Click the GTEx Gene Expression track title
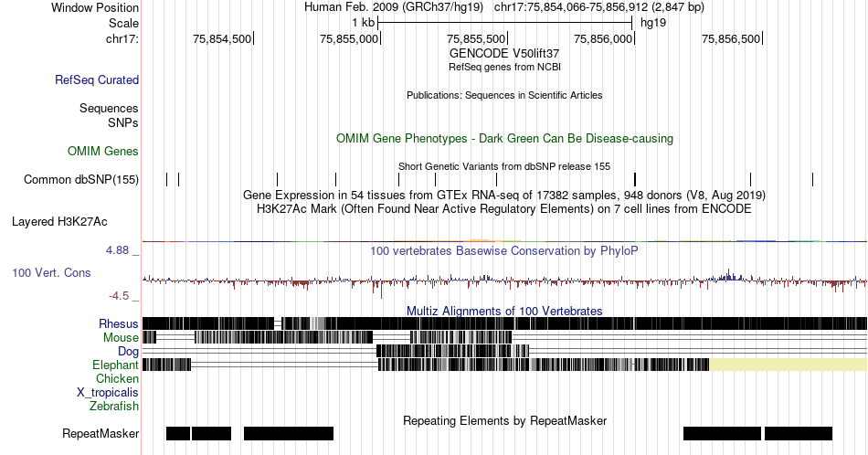 click(504, 195)
